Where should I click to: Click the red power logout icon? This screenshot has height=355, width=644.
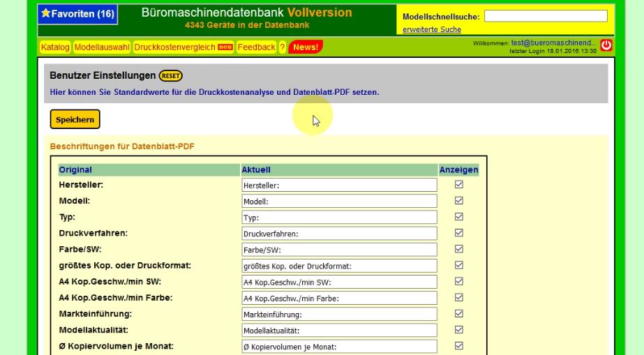point(606,45)
